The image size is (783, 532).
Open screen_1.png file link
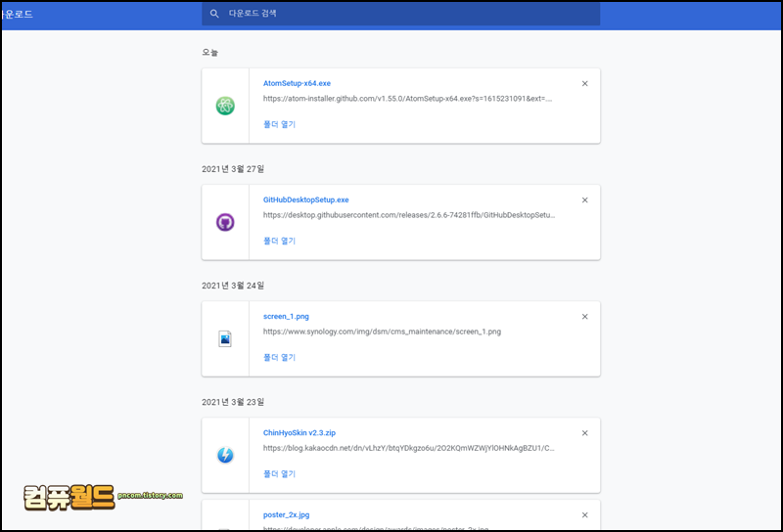pos(286,317)
